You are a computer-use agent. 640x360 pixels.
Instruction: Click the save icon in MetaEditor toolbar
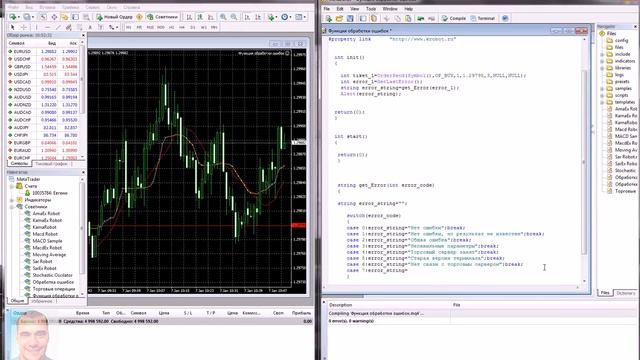click(350, 18)
